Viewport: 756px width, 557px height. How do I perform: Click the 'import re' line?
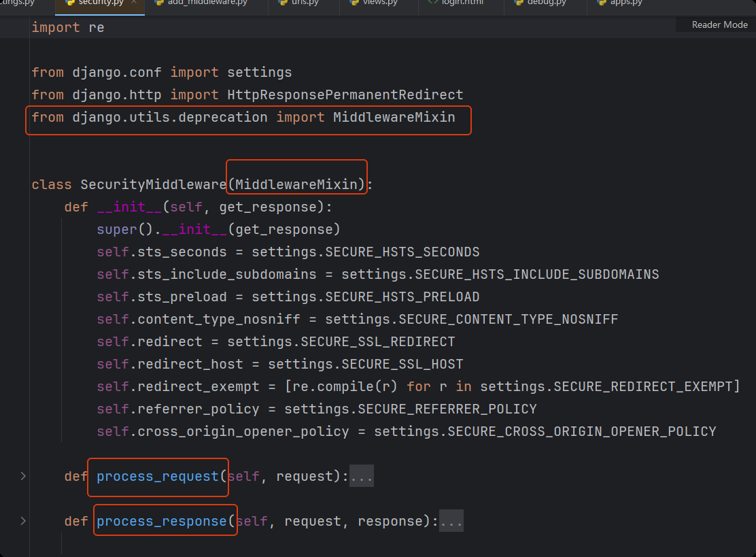click(x=68, y=27)
